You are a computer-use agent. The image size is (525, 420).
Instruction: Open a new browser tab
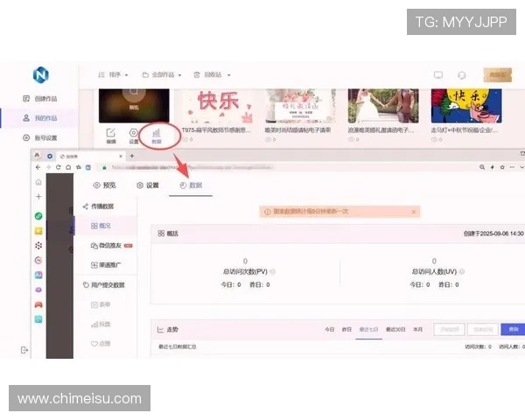tap(132, 156)
